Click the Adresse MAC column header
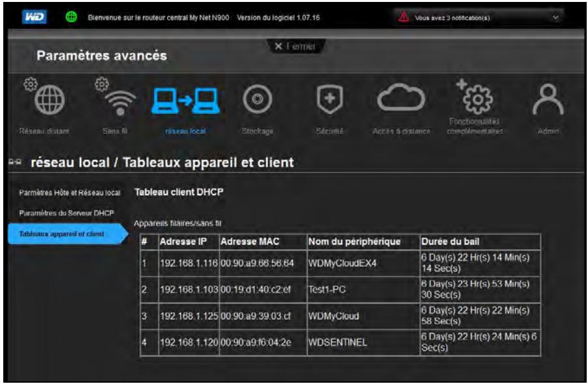This screenshot has width=588, height=384. pyautogui.click(x=250, y=241)
